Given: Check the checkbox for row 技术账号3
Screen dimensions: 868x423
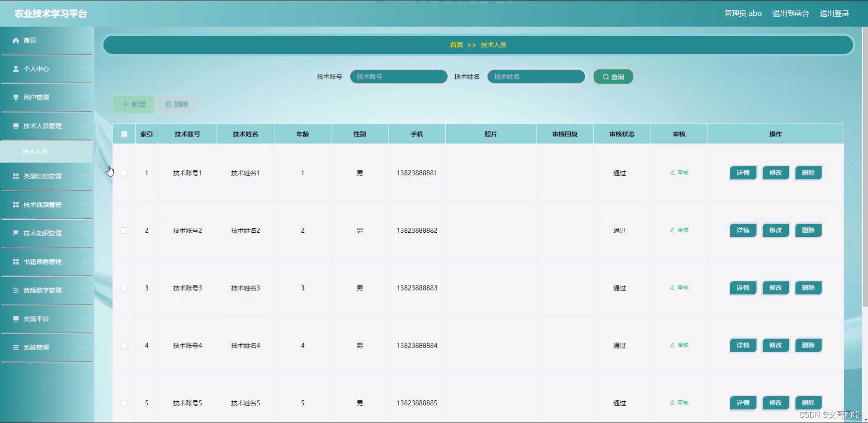Looking at the screenshot, I should [123, 288].
